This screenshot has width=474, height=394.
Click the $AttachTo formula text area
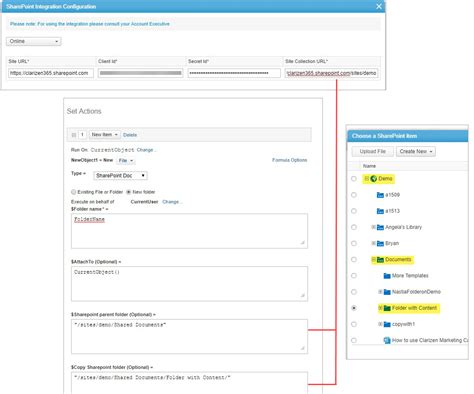189,284
